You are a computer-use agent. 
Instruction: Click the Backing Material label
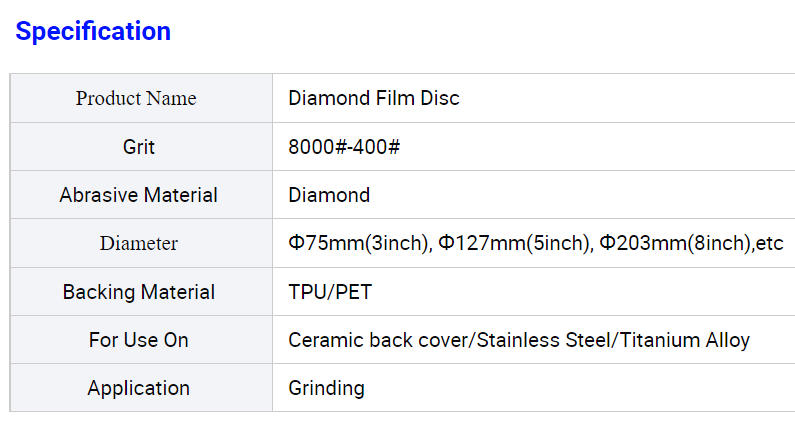click(x=138, y=292)
